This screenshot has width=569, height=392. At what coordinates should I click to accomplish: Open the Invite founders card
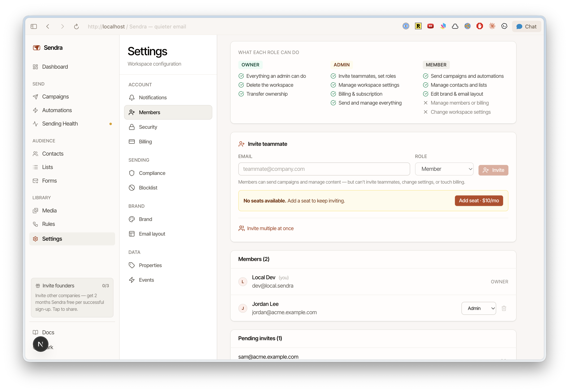[x=72, y=297]
